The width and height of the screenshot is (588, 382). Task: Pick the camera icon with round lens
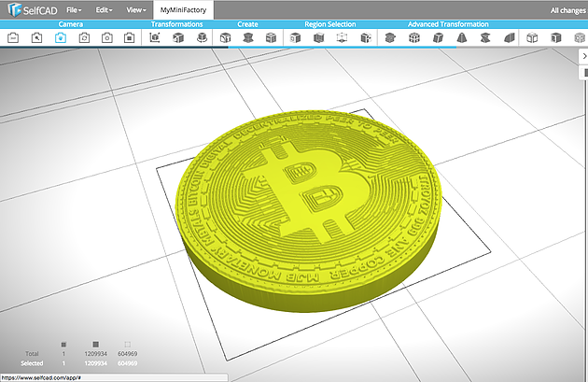click(107, 37)
